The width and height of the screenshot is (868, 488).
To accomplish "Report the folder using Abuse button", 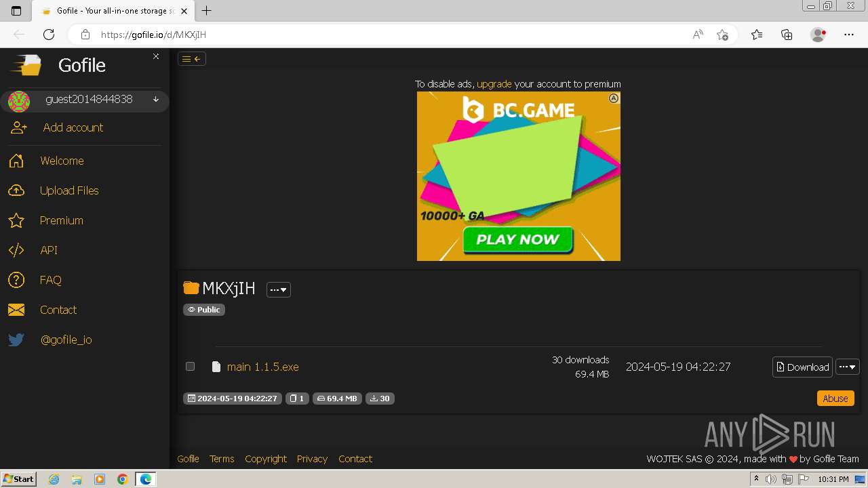I will 835,399.
